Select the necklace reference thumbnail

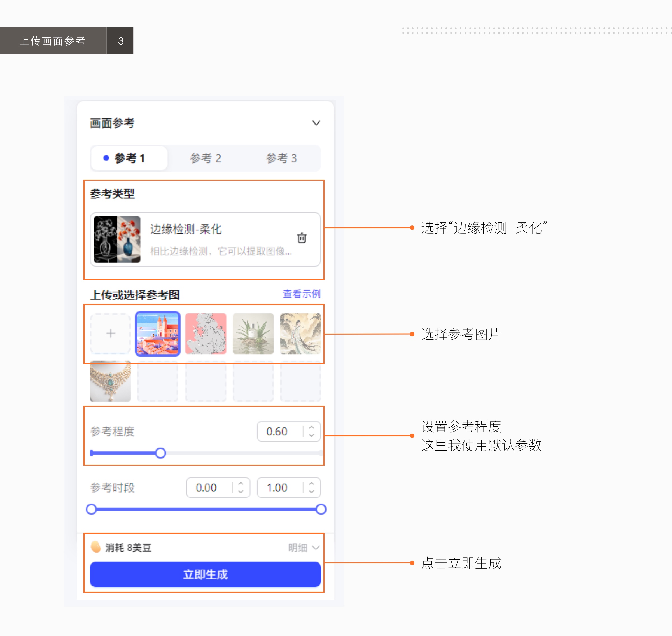click(110, 381)
